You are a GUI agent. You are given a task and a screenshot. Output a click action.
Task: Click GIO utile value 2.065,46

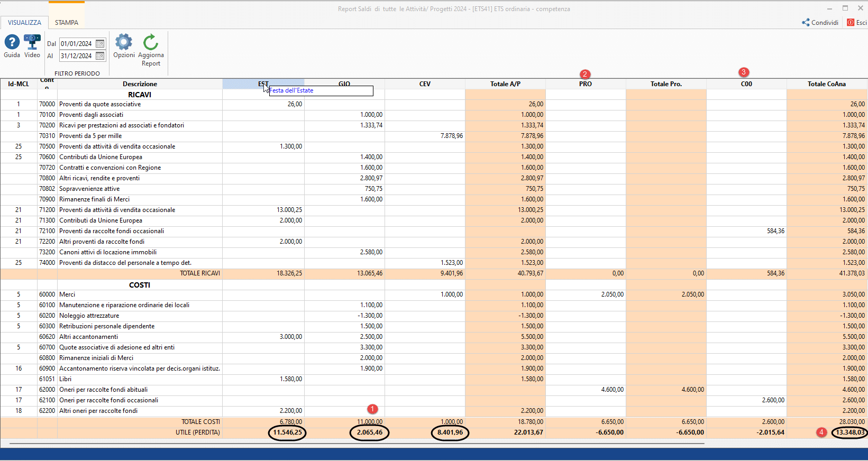click(x=369, y=432)
